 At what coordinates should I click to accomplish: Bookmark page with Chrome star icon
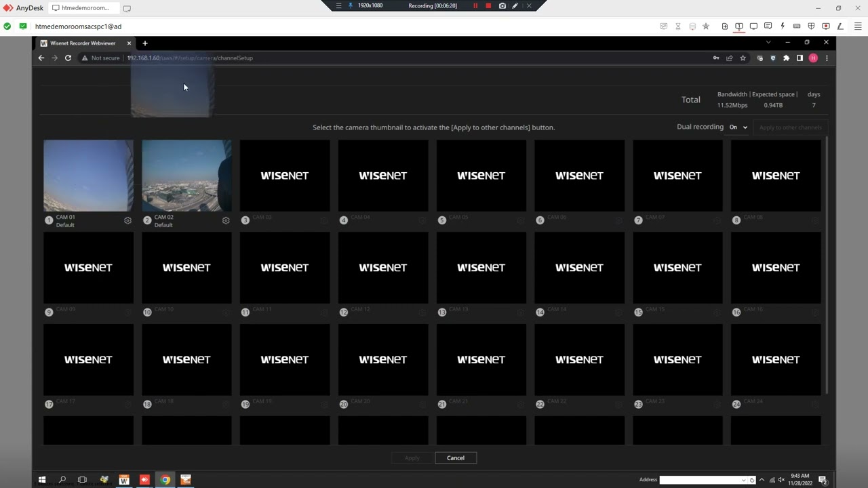coord(743,58)
